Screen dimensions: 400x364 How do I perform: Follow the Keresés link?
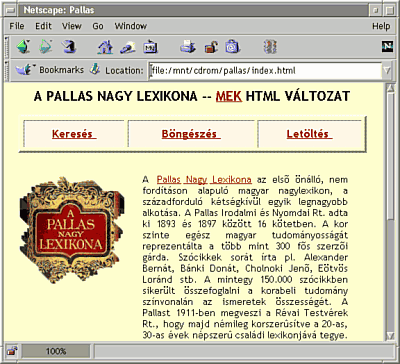(74, 134)
